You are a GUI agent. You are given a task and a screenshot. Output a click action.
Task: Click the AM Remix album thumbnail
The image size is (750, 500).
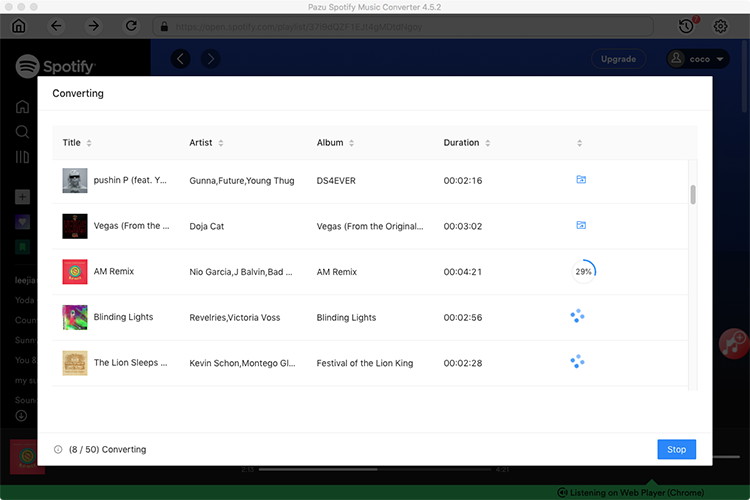tap(75, 272)
